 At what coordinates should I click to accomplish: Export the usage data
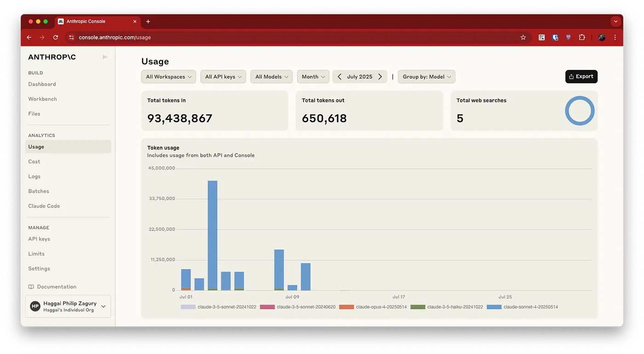click(581, 76)
